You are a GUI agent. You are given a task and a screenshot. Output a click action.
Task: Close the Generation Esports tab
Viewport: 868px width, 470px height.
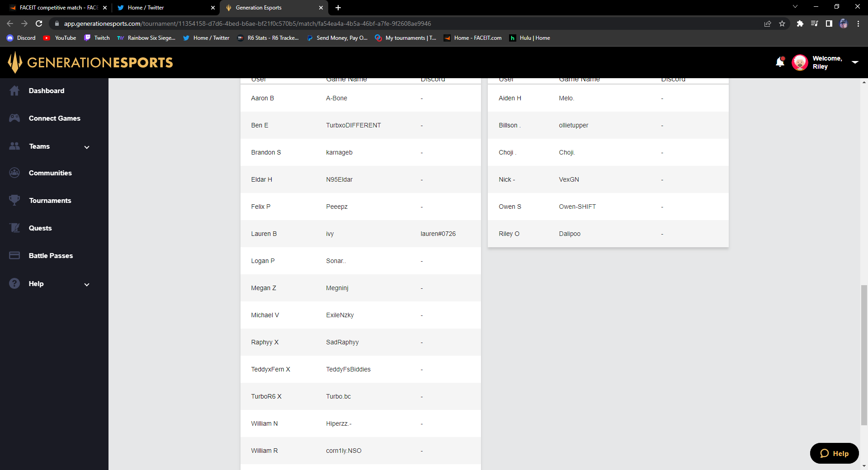tap(321, 8)
